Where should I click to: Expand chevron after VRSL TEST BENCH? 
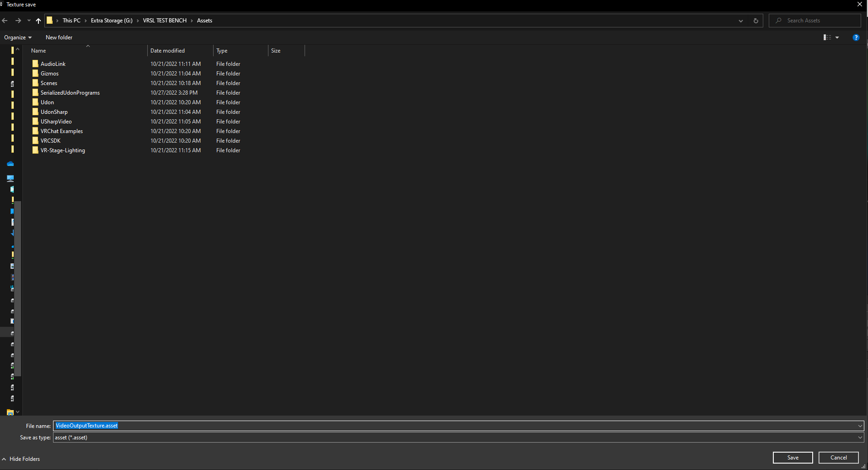click(192, 21)
